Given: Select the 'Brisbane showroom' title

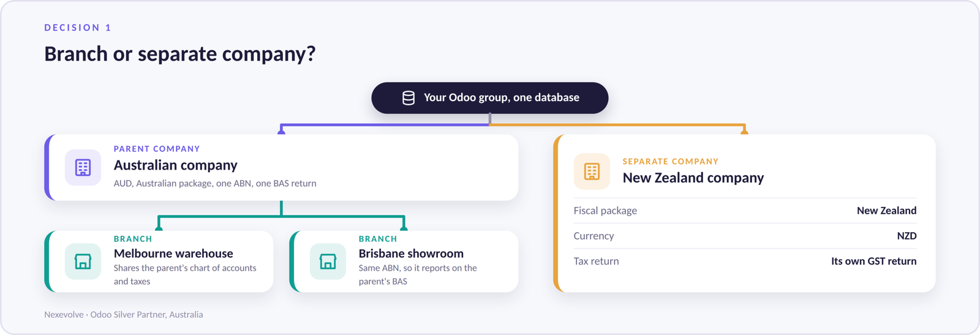Looking at the screenshot, I should click(411, 254).
